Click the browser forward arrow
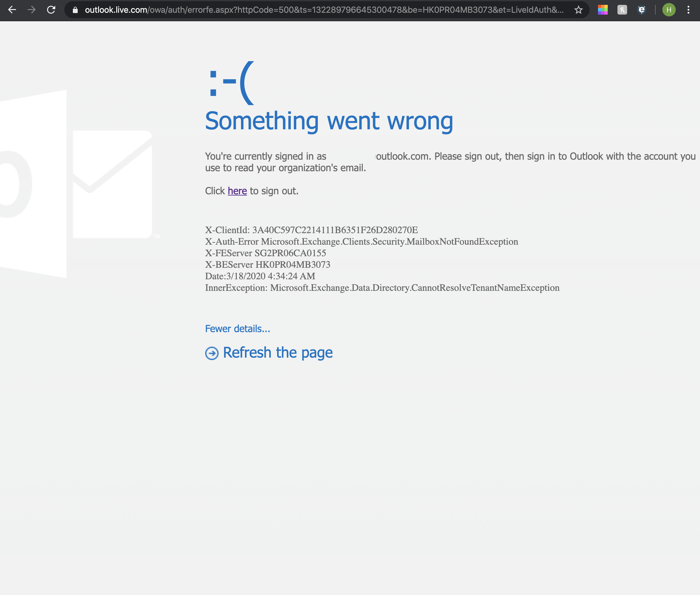Viewport: 700px width, 595px height. pos(32,10)
